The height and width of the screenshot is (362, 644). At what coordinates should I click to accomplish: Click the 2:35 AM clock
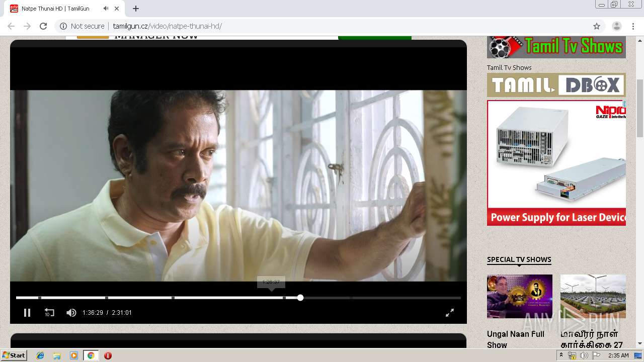click(x=618, y=355)
